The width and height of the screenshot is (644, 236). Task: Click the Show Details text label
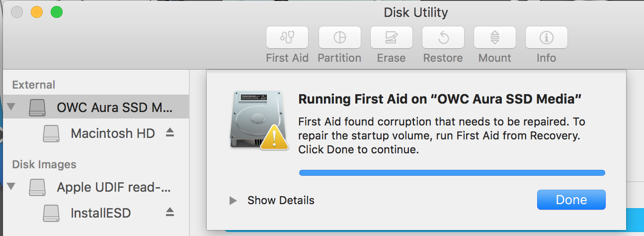pos(281,201)
